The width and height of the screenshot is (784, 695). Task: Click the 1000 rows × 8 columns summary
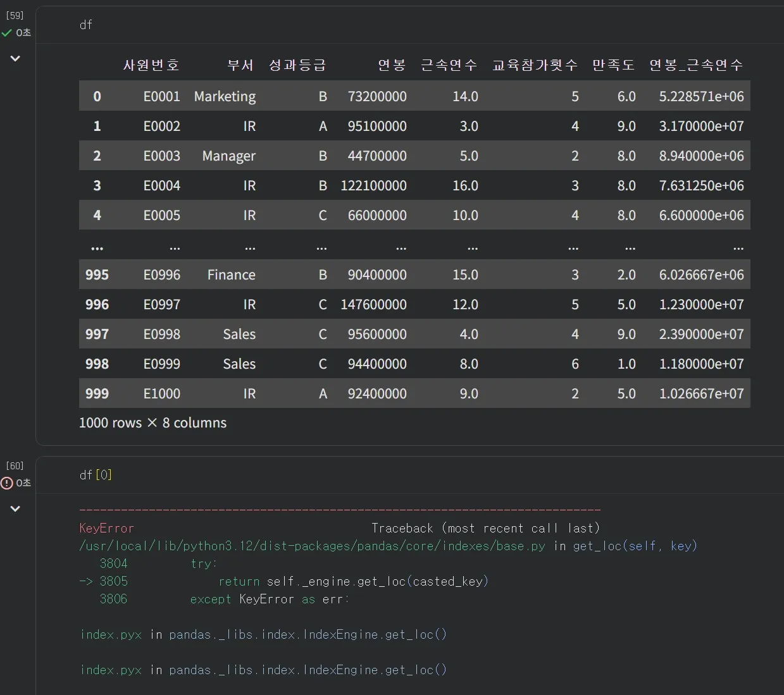click(x=152, y=422)
